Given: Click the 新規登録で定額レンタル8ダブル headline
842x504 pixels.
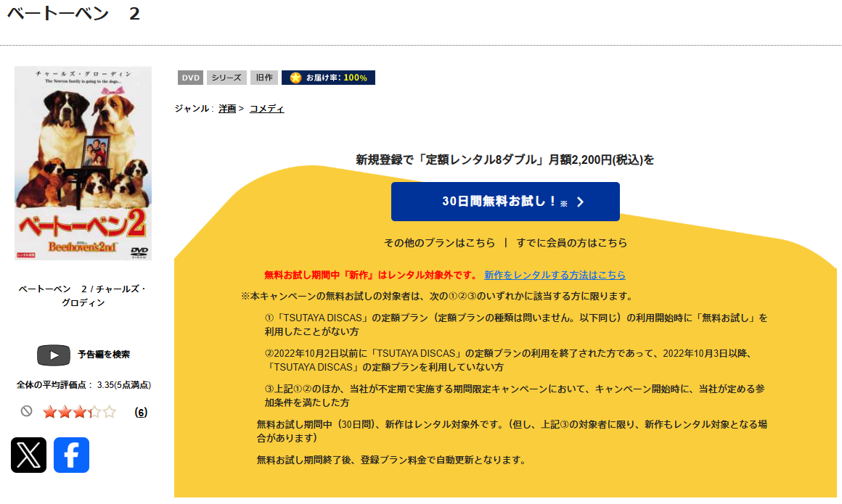Looking at the screenshot, I should click(x=504, y=160).
